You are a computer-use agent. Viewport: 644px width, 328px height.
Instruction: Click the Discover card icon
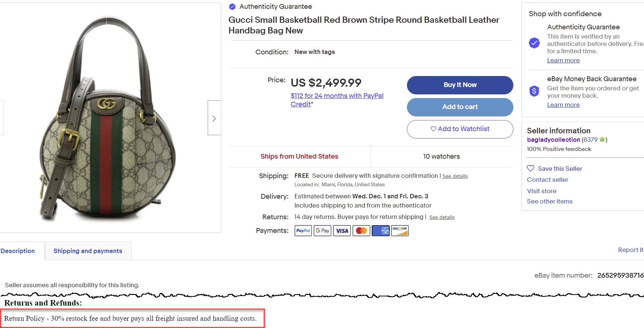[x=400, y=231]
